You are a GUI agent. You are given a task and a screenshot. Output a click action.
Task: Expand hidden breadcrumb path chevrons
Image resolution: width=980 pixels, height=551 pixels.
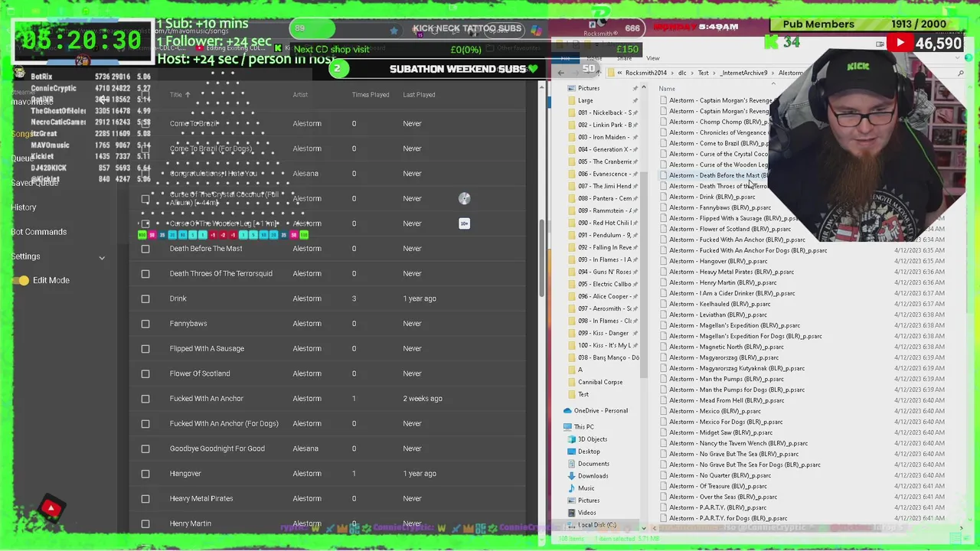(620, 73)
